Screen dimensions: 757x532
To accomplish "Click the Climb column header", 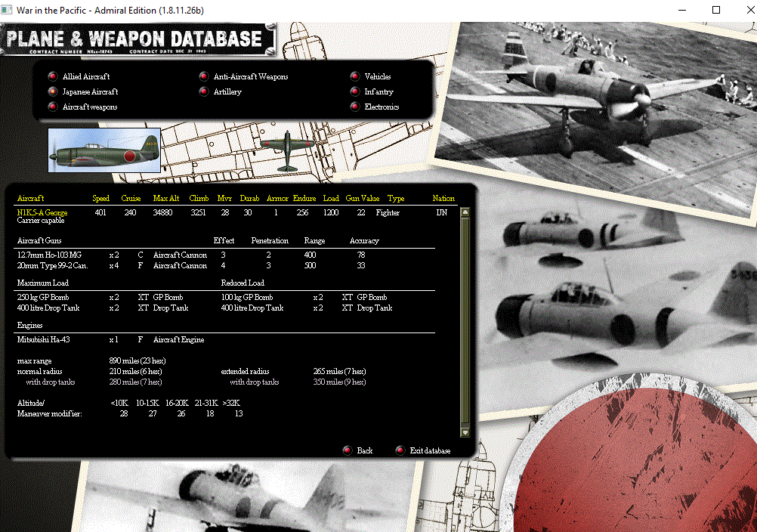I will [199, 198].
